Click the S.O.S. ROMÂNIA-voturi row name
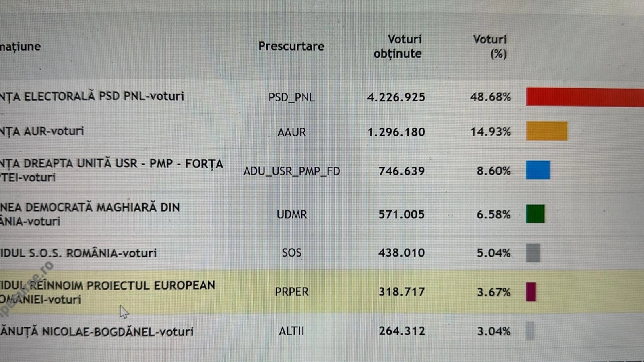 78,253
